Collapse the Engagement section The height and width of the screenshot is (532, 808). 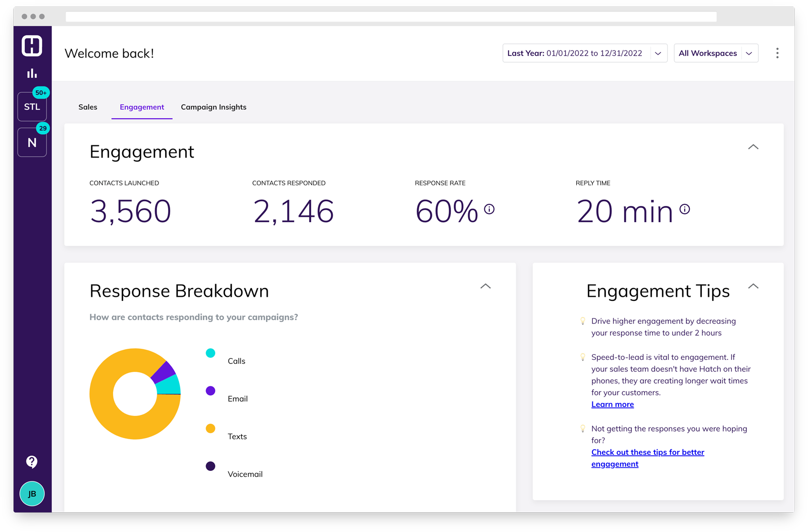[753, 147]
